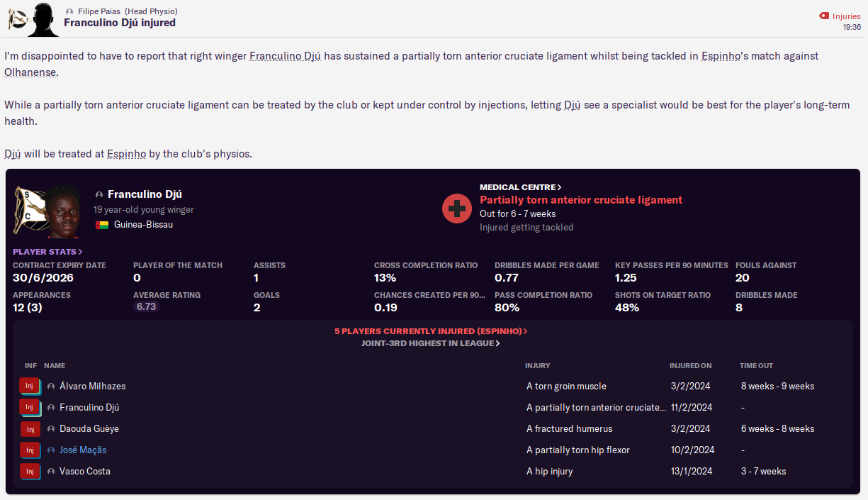Image resolution: width=868 pixels, height=500 pixels.
Task: Open José Maçãs' player profile
Action: click(x=83, y=450)
